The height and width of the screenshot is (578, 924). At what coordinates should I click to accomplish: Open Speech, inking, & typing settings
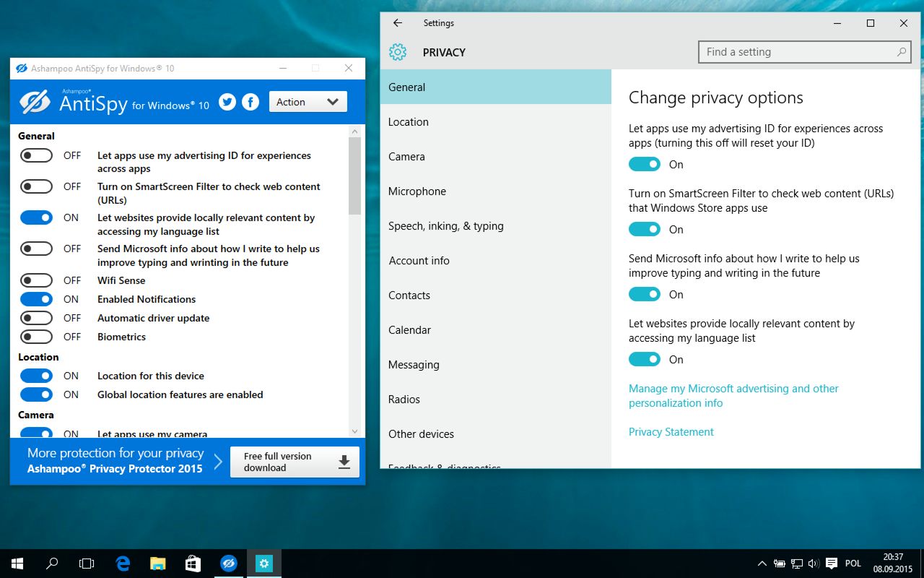click(496, 226)
